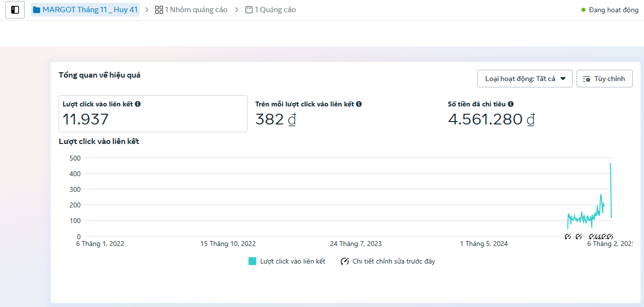
Task: Click the 6 Tháng 1, 2022 axis label
Action: pos(100,244)
